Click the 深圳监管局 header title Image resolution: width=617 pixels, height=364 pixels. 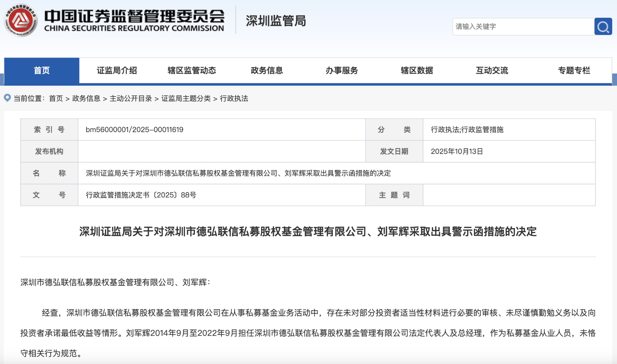pos(276,21)
